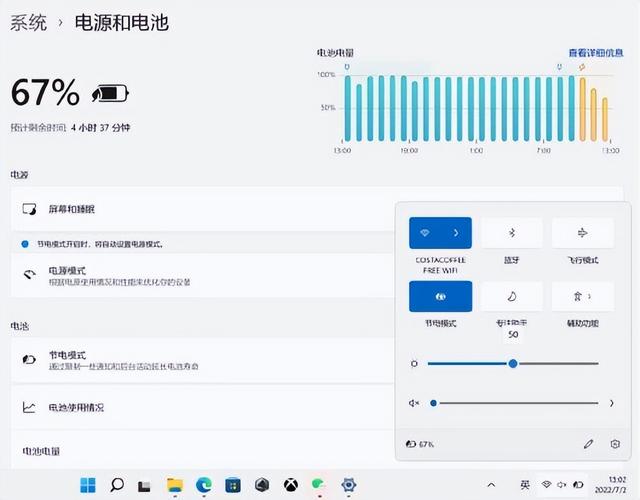Open settings via gear in quick panel

(615, 444)
